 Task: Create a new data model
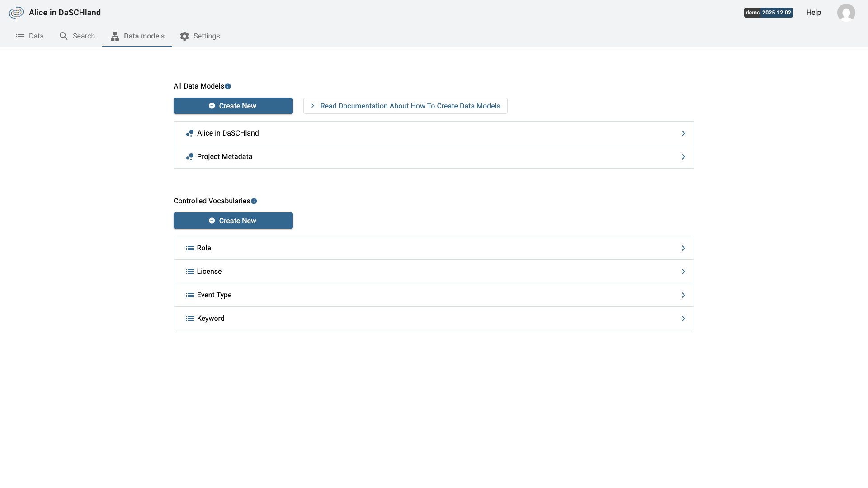tap(233, 106)
